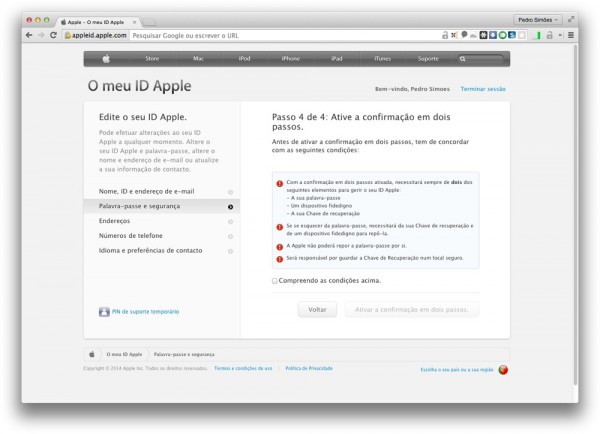Click 'O meu ID Apple' breadcrumb
The width and height of the screenshot is (600, 434).
point(124,354)
